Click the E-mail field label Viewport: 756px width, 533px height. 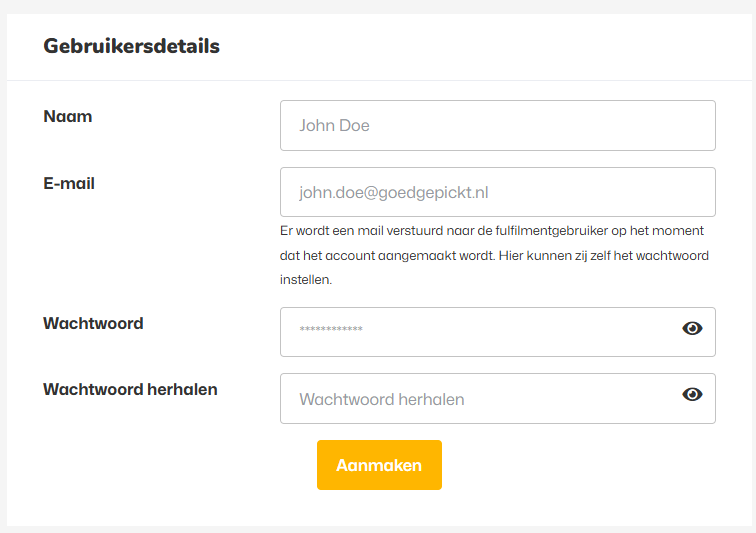point(69,184)
